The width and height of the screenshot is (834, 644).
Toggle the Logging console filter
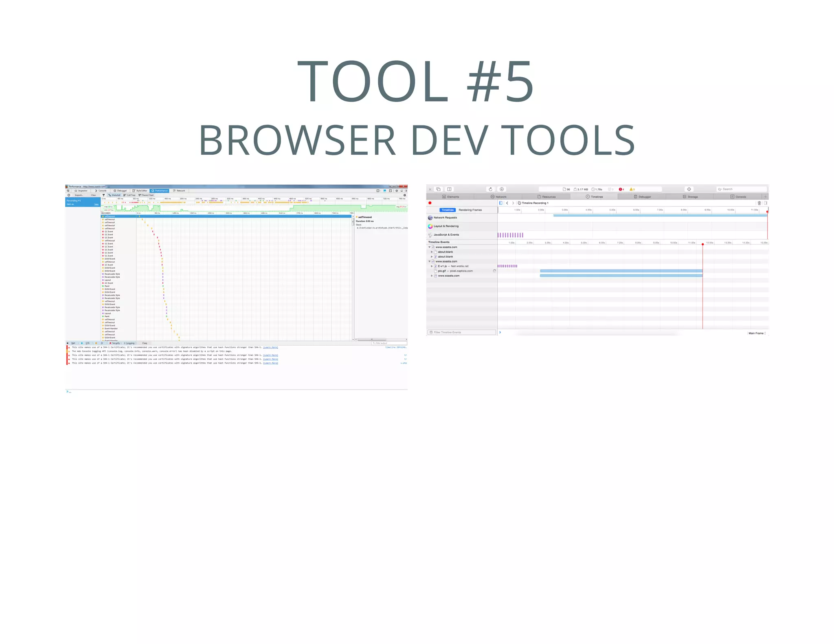point(129,343)
